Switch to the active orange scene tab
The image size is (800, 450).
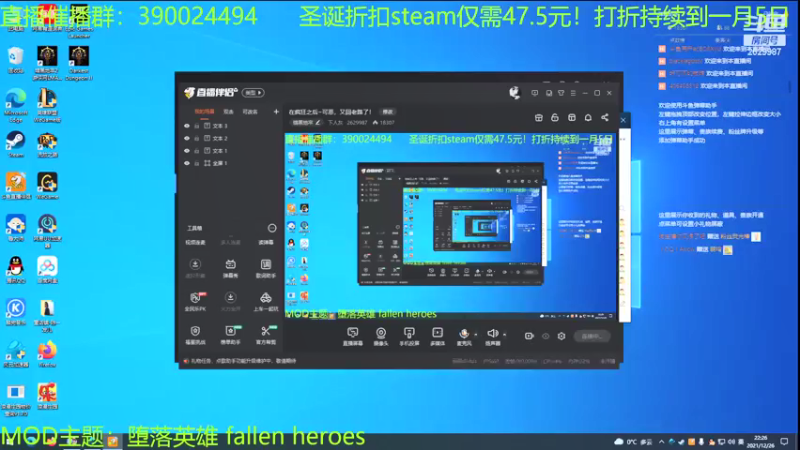[204, 112]
